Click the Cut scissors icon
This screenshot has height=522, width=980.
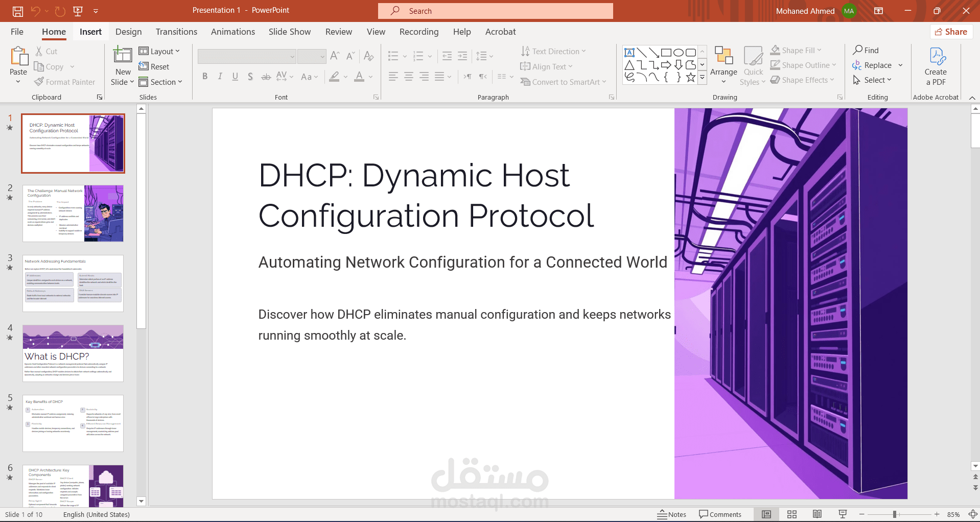pos(39,51)
